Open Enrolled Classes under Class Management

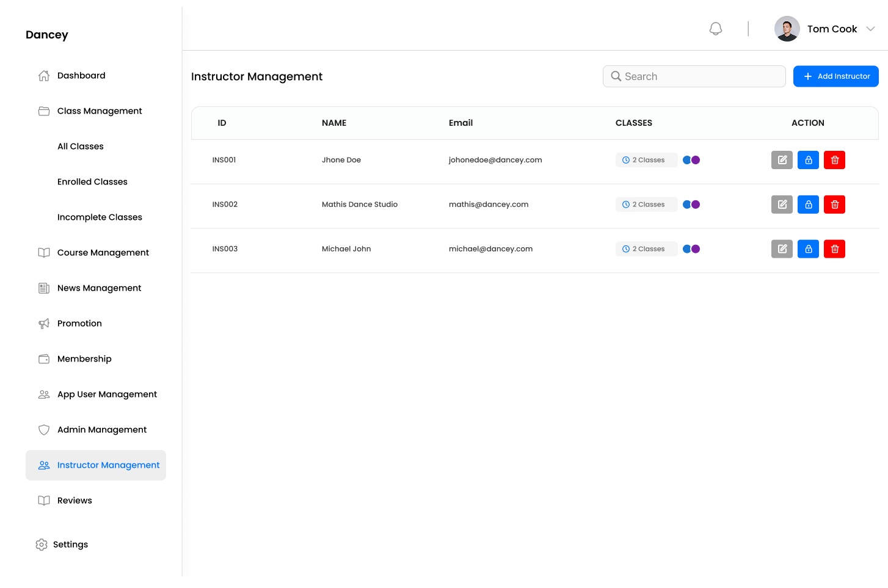point(92,181)
